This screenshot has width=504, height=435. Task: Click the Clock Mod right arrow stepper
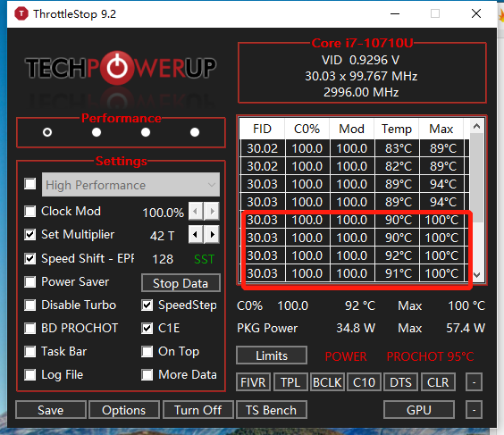212,212
